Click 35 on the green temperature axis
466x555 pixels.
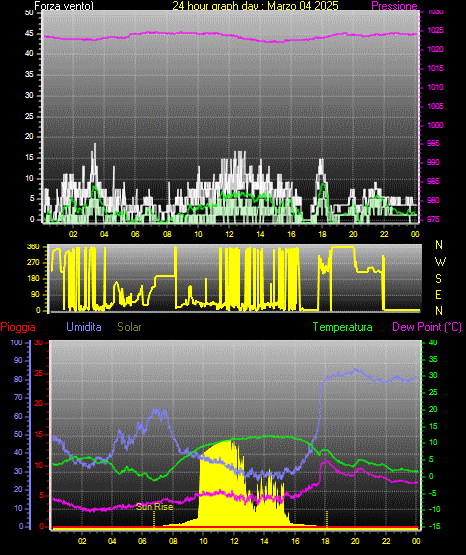click(x=433, y=359)
